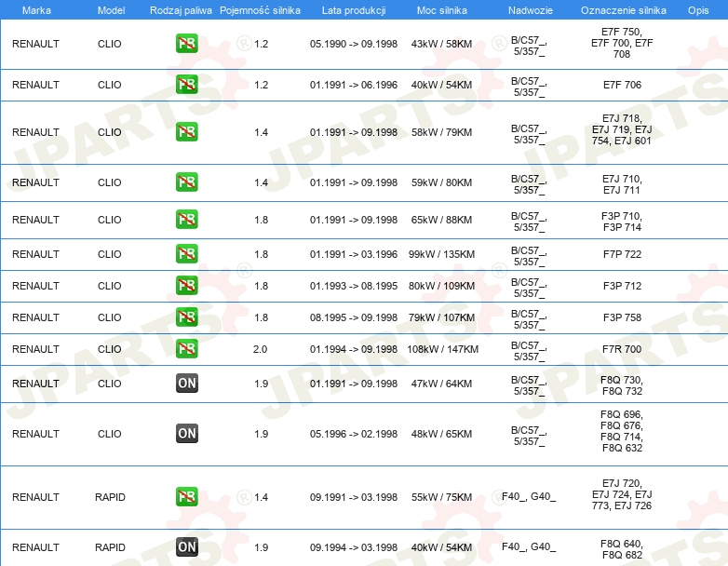Image resolution: width=728 pixels, height=566 pixels.
Task: Click the 59kW / 80KM power cell
Action: (x=441, y=182)
